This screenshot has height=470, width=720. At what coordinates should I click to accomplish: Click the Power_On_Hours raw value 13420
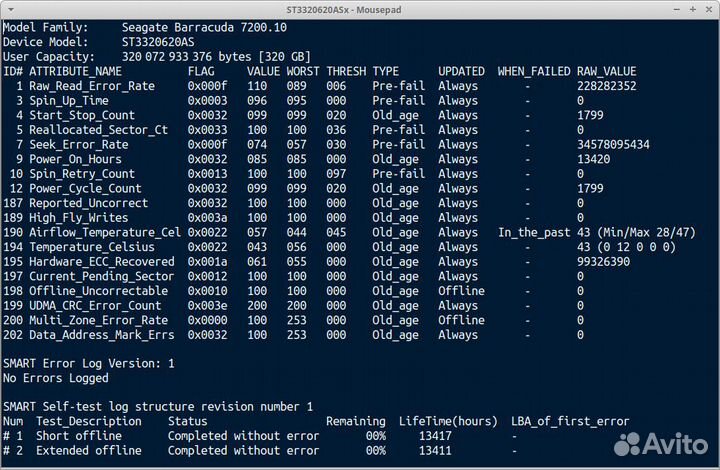click(x=595, y=159)
